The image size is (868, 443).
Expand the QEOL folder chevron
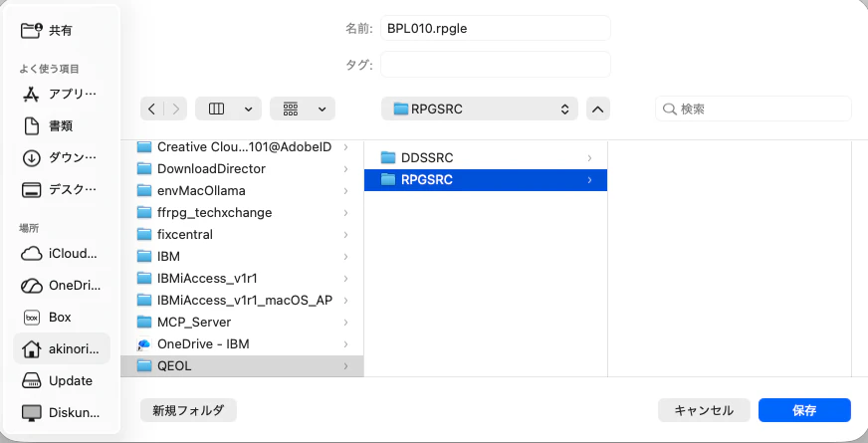pyautogui.click(x=346, y=366)
